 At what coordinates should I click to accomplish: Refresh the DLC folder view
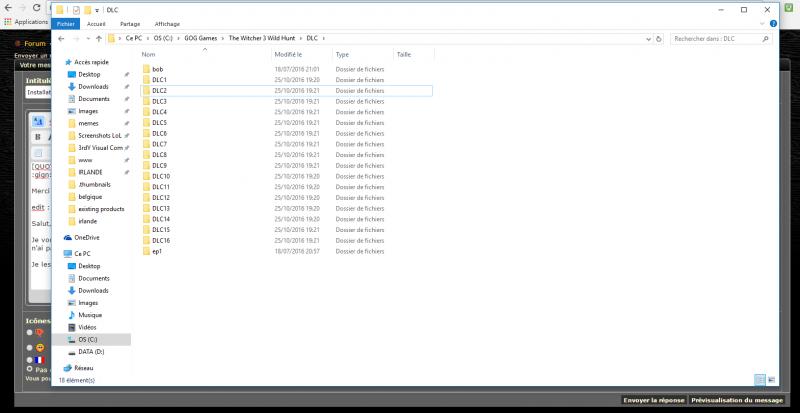click(x=659, y=39)
